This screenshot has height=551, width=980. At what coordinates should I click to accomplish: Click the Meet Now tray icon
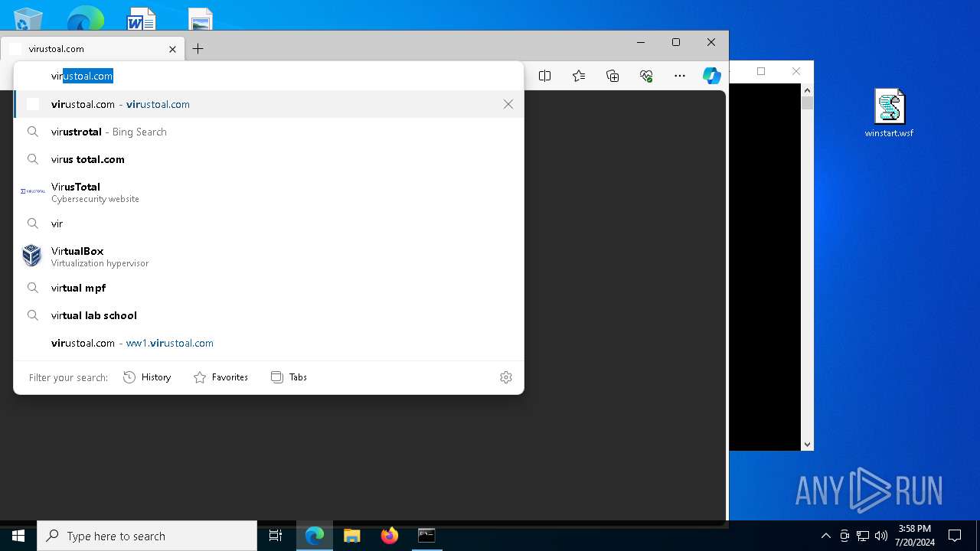click(x=844, y=536)
